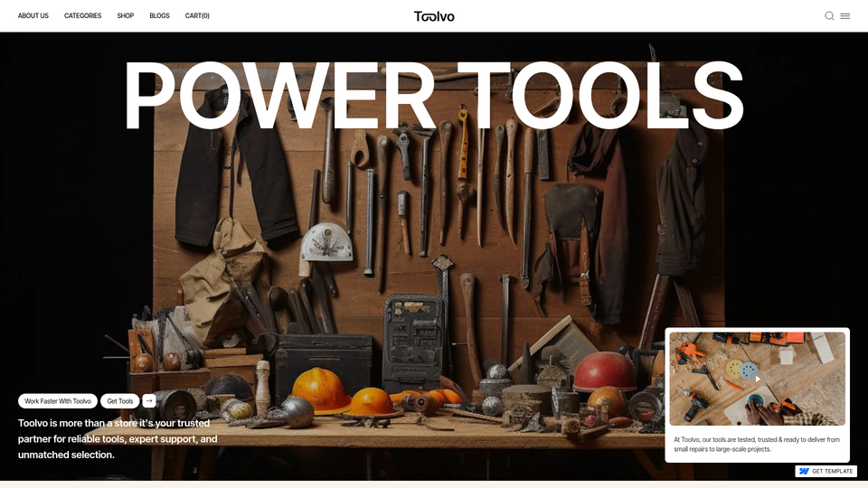Open the Blogs page
The height and width of the screenshot is (488, 868).
(159, 16)
